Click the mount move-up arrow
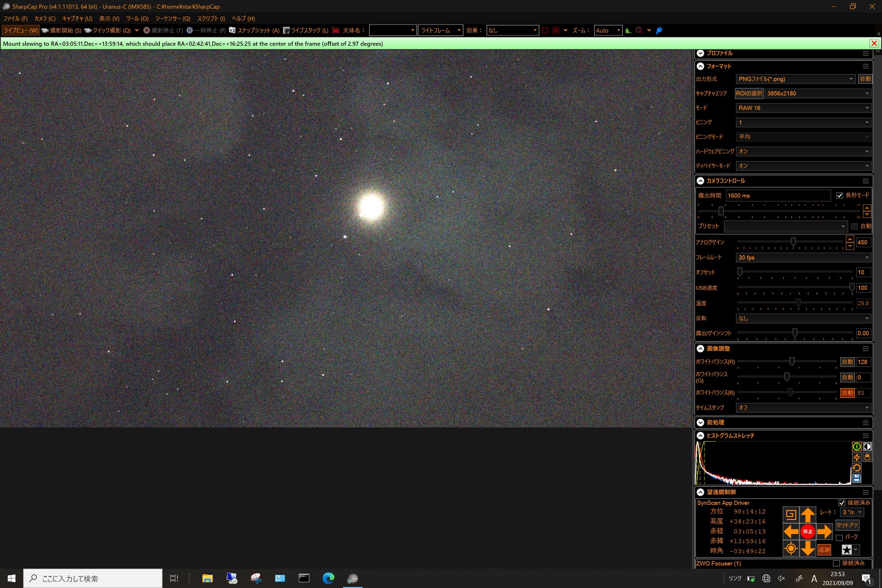882x588 pixels. tap(808, 515)
